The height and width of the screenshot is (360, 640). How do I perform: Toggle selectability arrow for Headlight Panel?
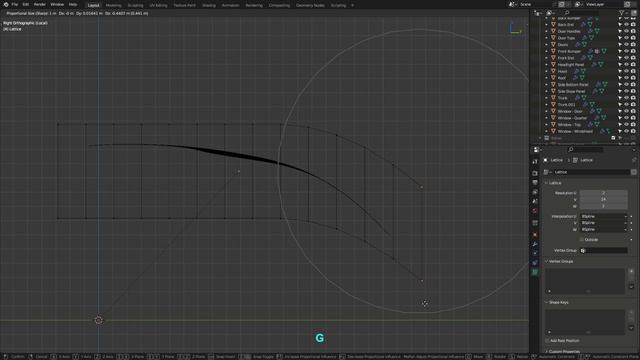pos(620,64)
